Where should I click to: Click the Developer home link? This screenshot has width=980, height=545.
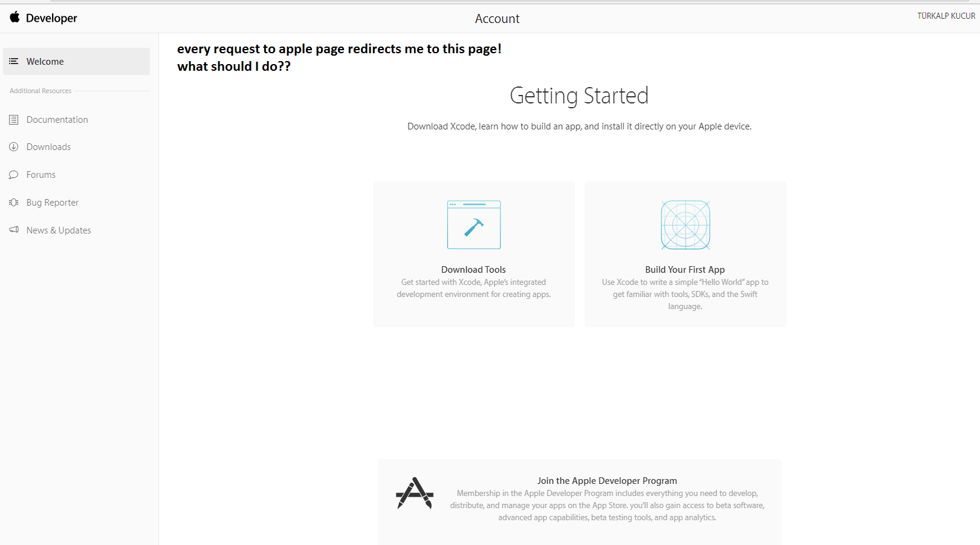tap(51, 18)
